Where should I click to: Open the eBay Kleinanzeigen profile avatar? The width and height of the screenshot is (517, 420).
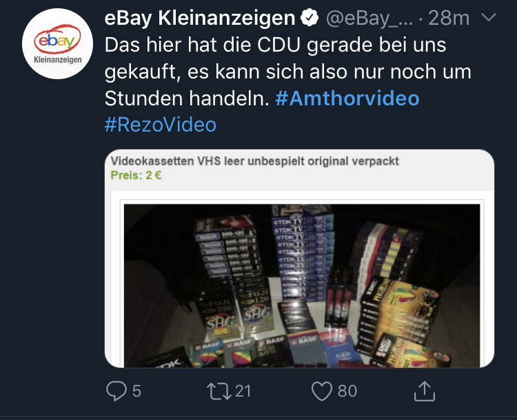(57, 44)
